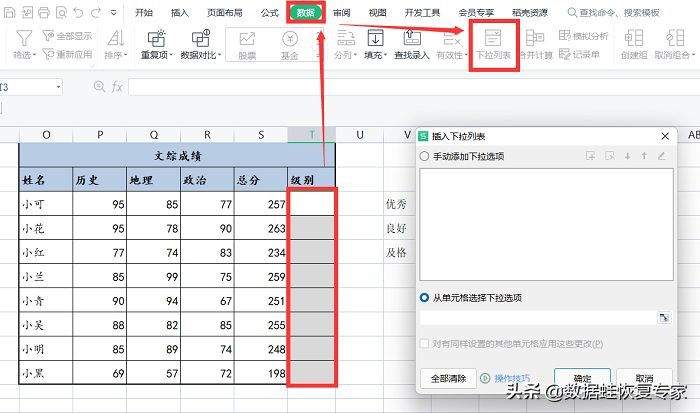Click move-down arrow icon in dialog
This screenshot has height=413, width=700.
(x=627, y=156)
